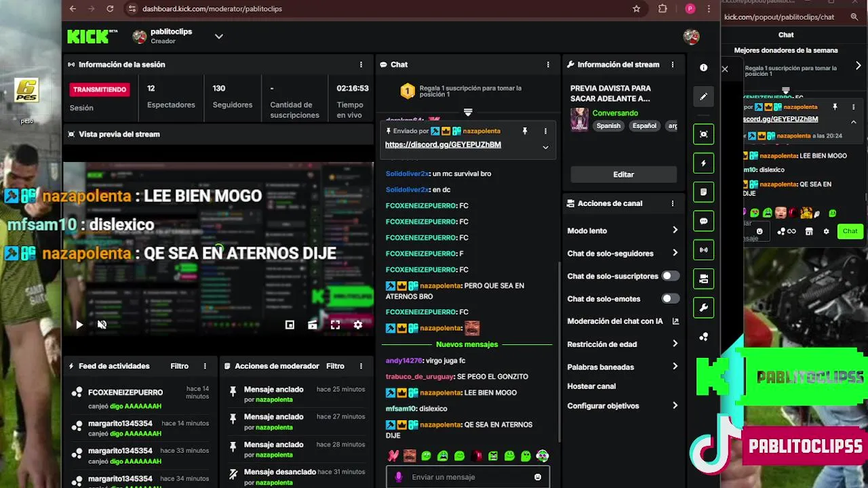The width and height of the screenshot is (868, 488).
Task: Click FCOXENEIZEPUERRO in activity feed
Action: 125,392
